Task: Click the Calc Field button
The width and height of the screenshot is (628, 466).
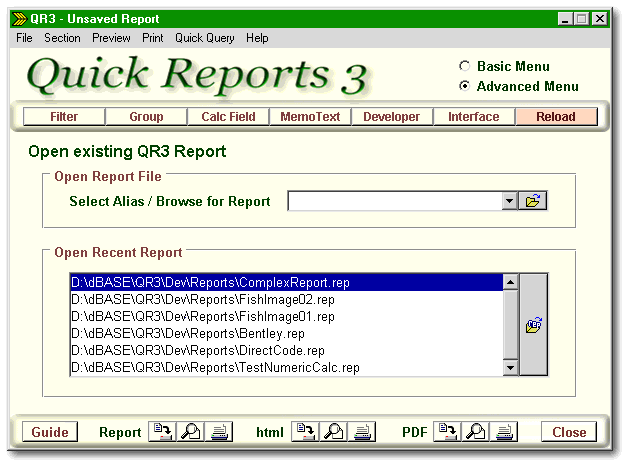Action: tap(228, 116)
